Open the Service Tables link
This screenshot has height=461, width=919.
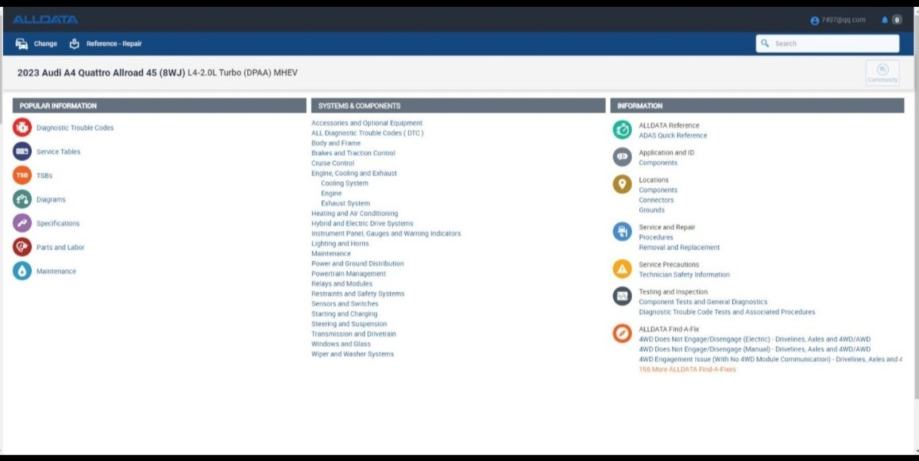coord(58,152)
